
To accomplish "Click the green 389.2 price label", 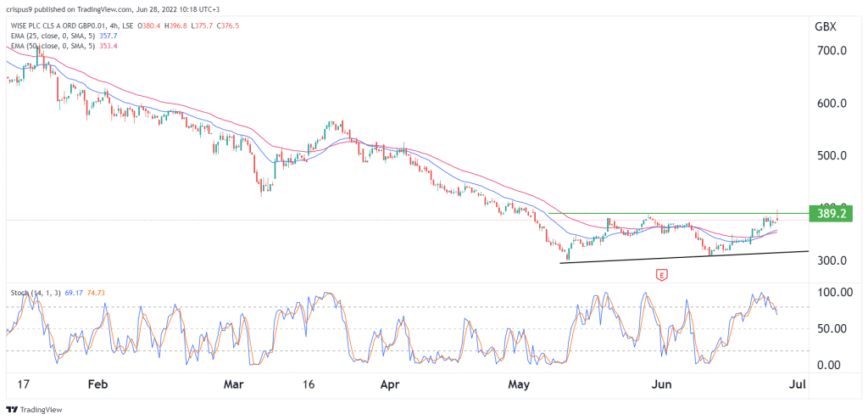I will pos(831,213).
